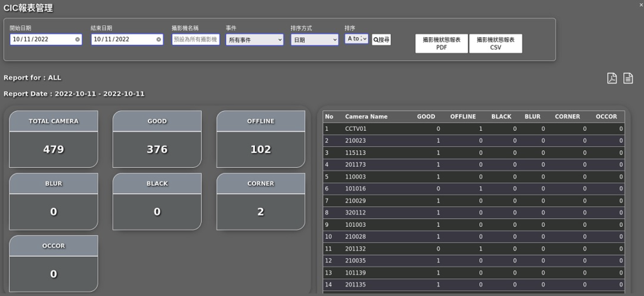Image resolution: width=644 pixels, height=296 pixels.
Task: Click the document file export icon
Action: [628, 78]
